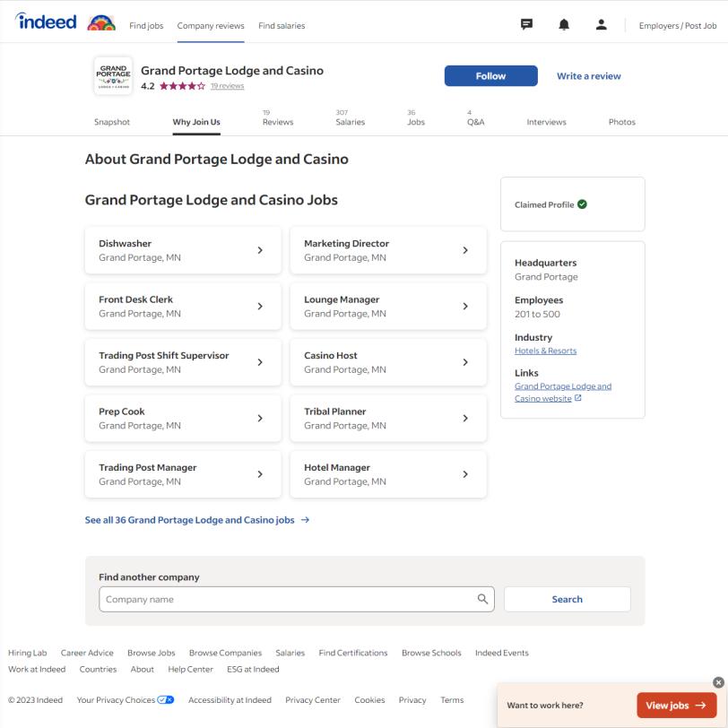Expand the Dishwasher job chevron
The height and width of the screenshot is (728, 728).
260,250
